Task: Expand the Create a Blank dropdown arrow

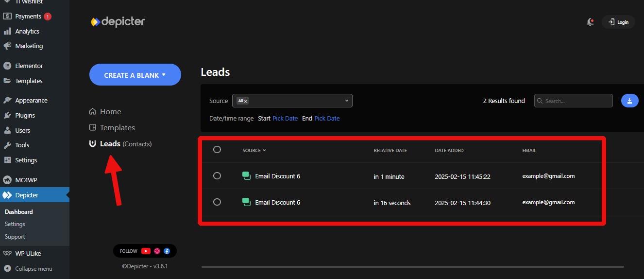Action: 164,75
